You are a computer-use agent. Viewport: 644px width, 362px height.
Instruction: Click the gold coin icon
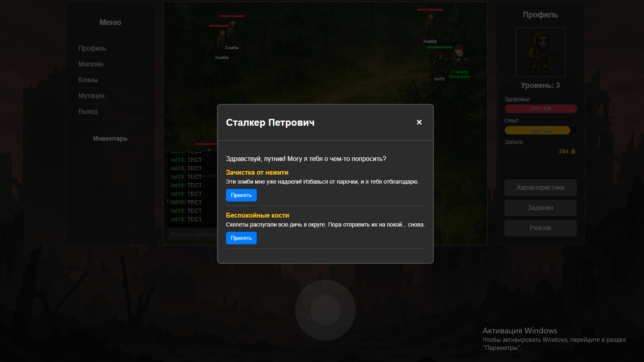pyautogui.click(x=573, y=151)
